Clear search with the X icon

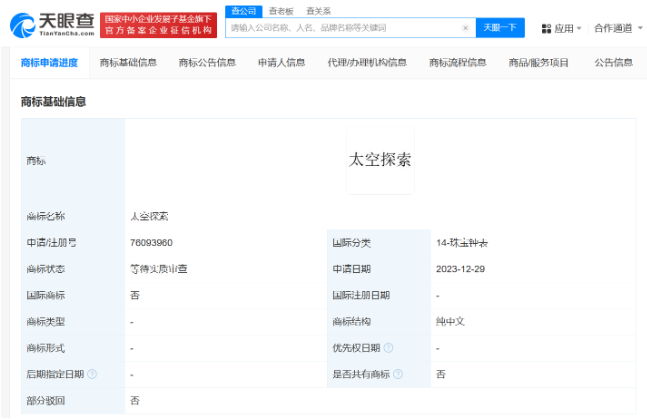tap(465, 28)
